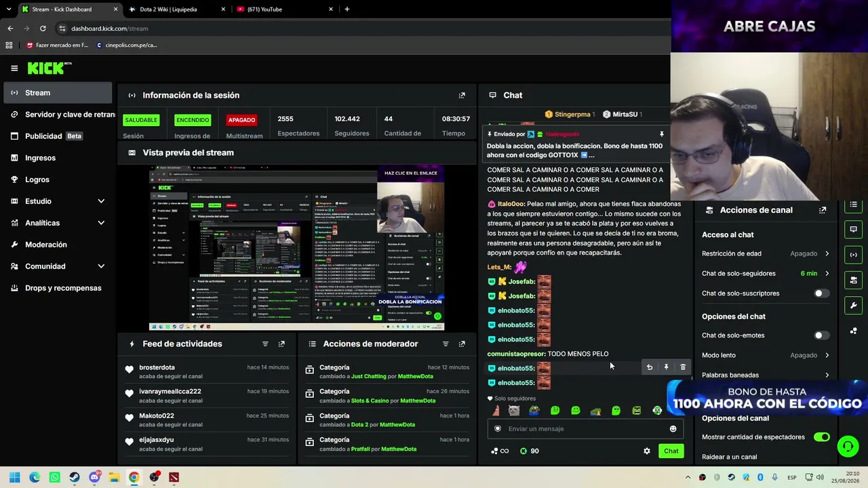Open browser tab list dropdown arrow

coord(9,9)
